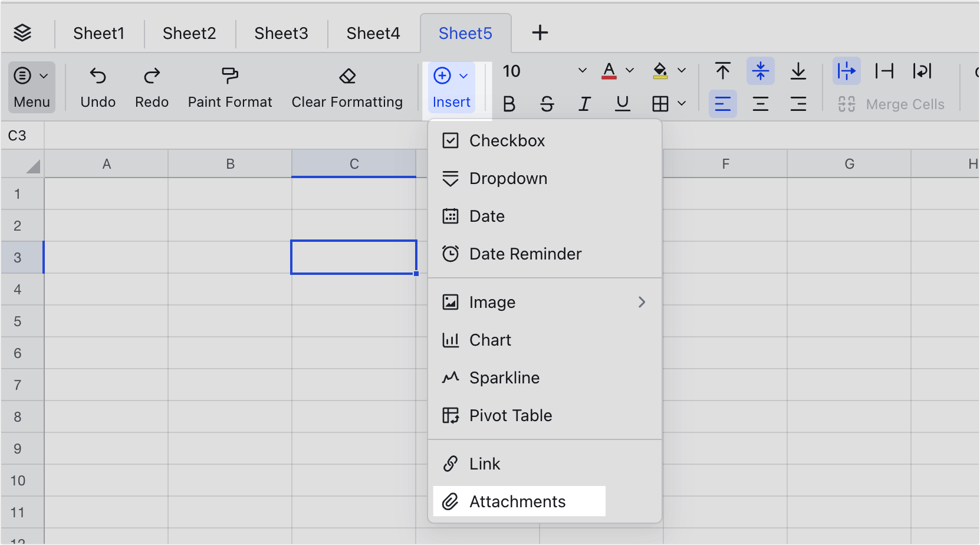Open the font size dropdown
980x545 pixels.
coord(582,71)
